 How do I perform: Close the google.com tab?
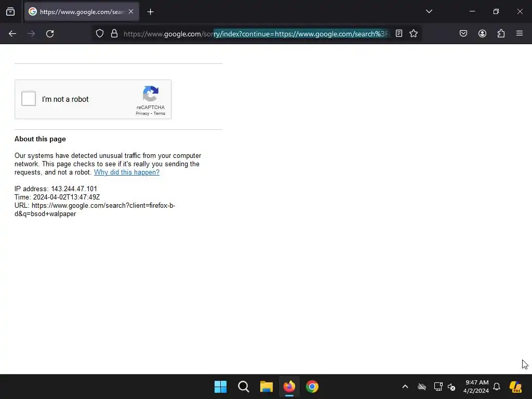pos(131,12)
